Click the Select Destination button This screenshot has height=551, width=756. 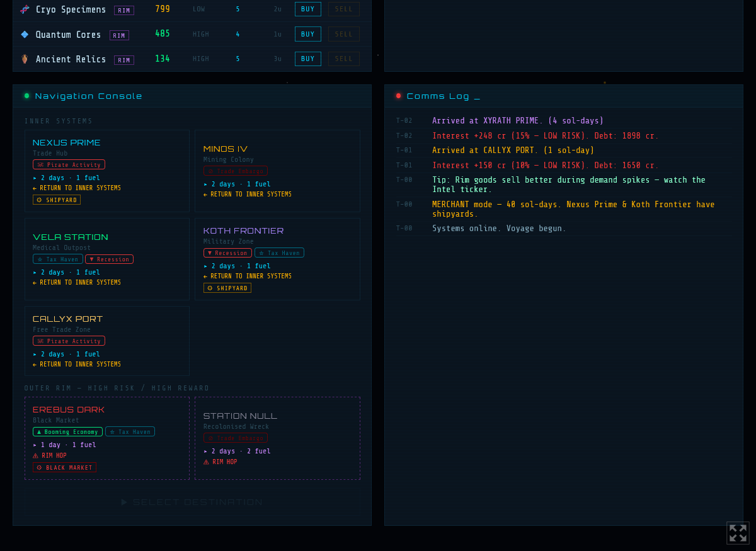pyautogui.click(x=192, y=502)
